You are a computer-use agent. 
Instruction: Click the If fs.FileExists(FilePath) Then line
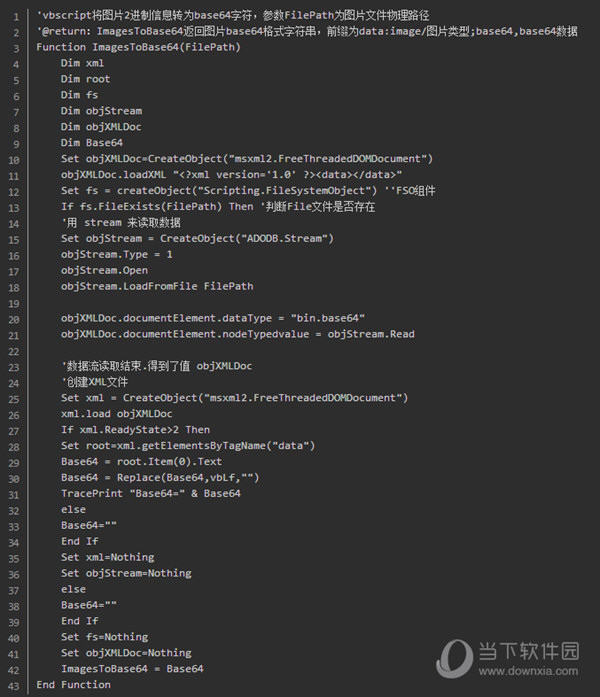(x=218, y=207)
